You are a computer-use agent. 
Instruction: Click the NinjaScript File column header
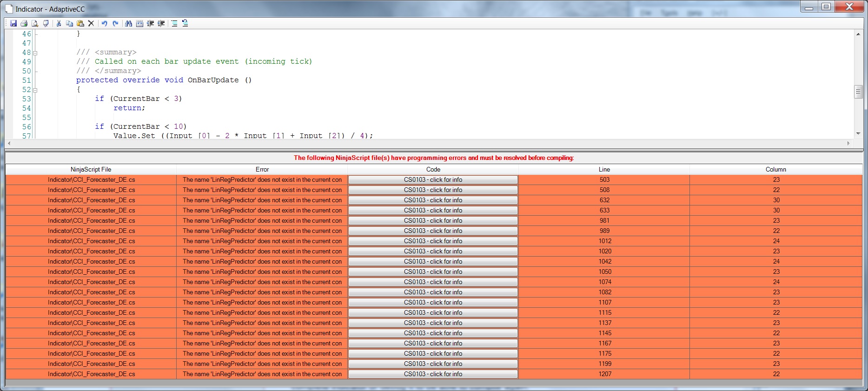[91, 170]
